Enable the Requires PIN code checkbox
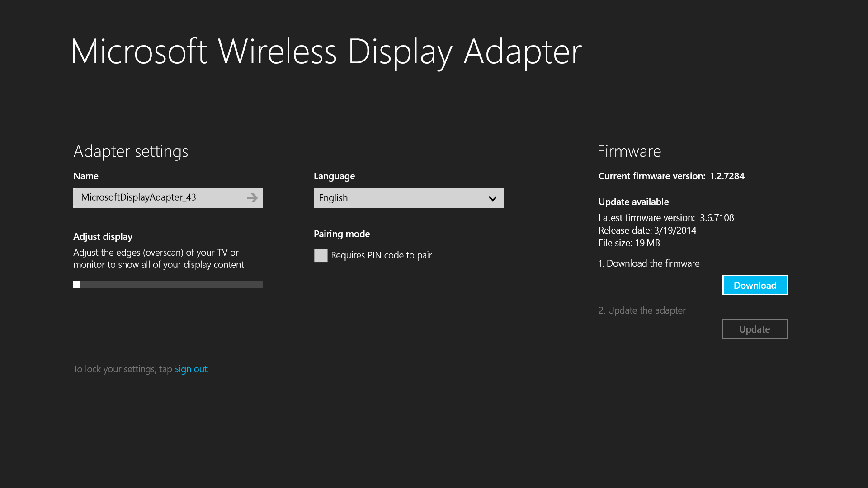Screen dimensions: 868x488 (321, 255)
